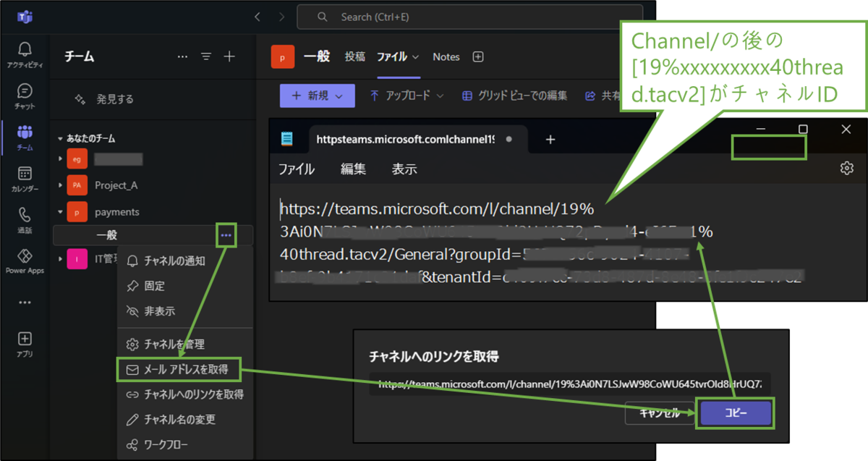Image resolution: width=868 pixels, height=461 pixels.
Task: Click the eg team avatar
Action: click(77, 158)
